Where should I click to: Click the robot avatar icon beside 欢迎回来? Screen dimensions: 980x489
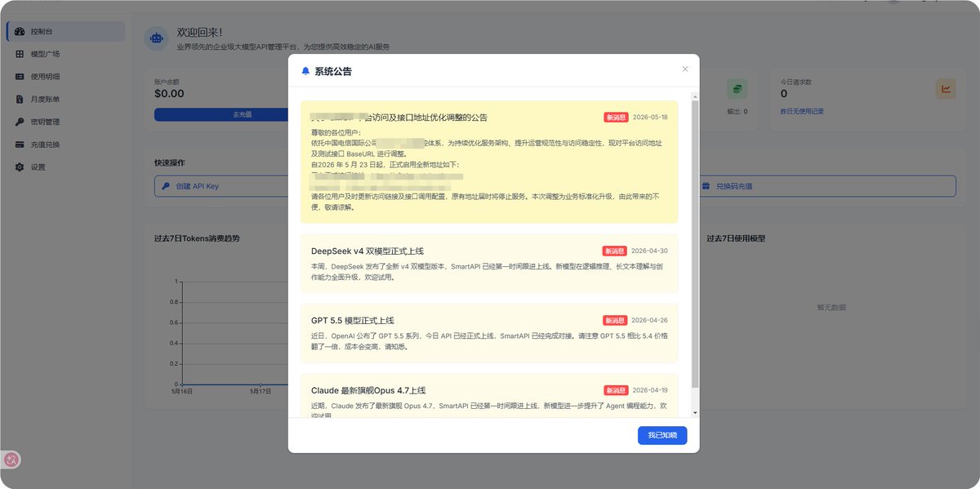(156, 38)
